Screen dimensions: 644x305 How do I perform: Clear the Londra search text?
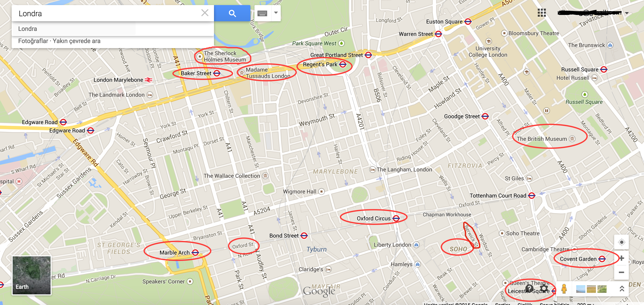click(205, 13)
